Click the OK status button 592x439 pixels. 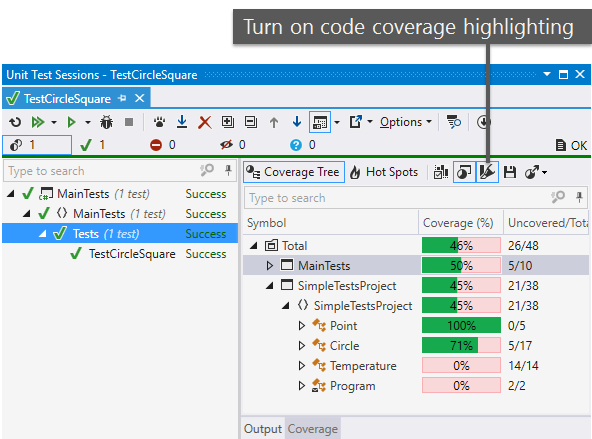pyautogui.click(x=572, y=145)
